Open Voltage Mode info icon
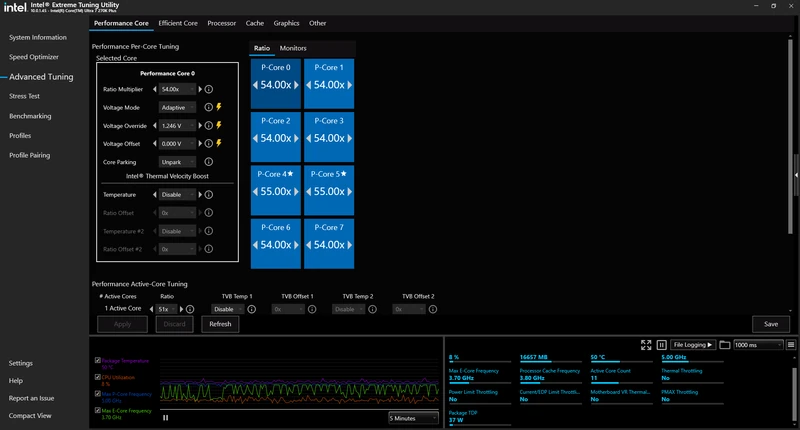800x430 pixels. click(209, 107)
